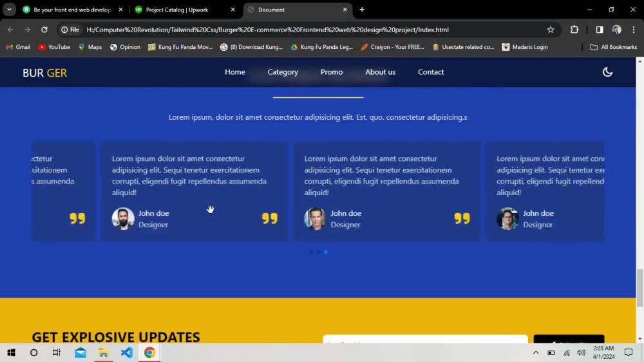
Task: Open the Kung Fu Panda Leg... bookmark
Action: [321, 47]
